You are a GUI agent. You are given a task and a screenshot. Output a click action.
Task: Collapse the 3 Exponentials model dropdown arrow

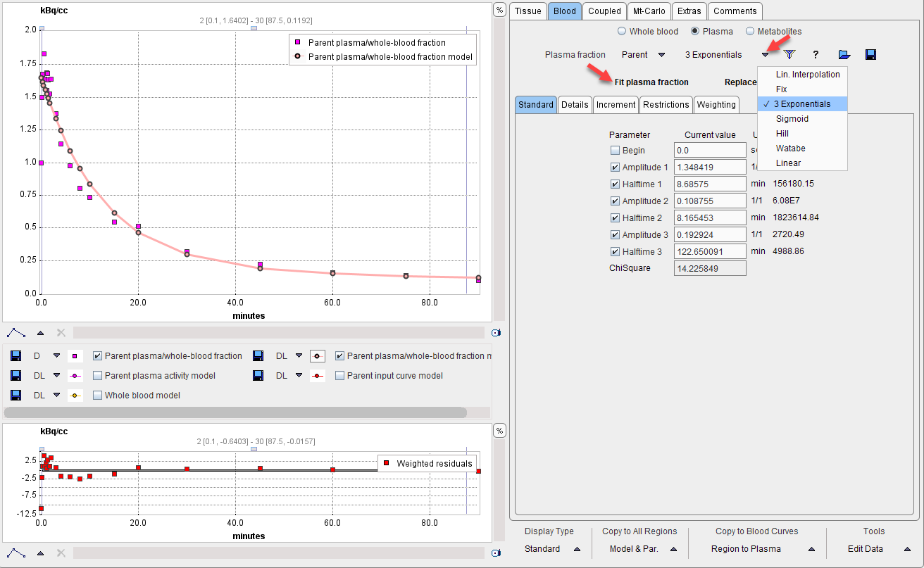coord(765,55)
